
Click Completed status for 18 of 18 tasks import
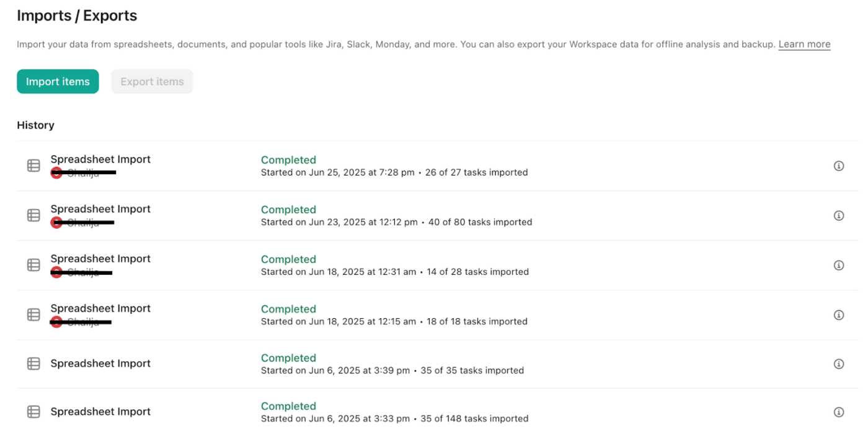pyautogui.click(x=288, y=309)
